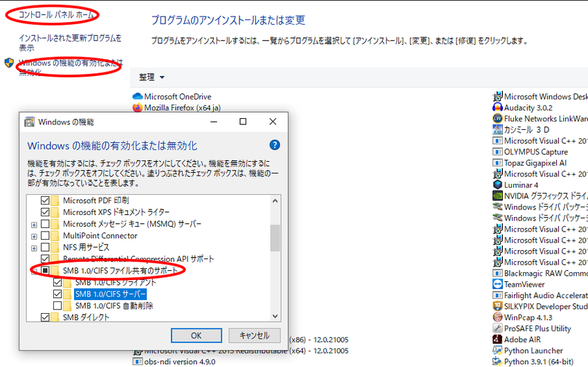Open help via the blue question mark icon

tap(275, 145)
